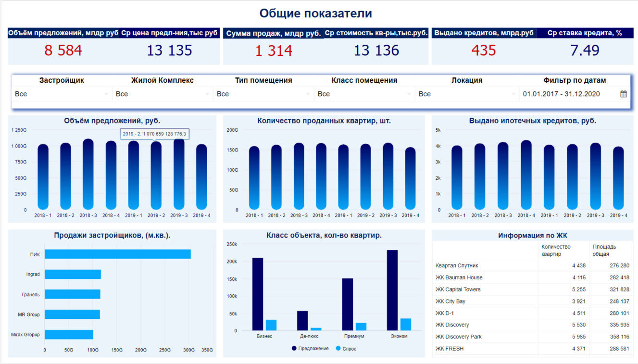Viewport: 638px width, 364px height.
Task: Click the light Бизнес demand bar
Action: [271, 326]
